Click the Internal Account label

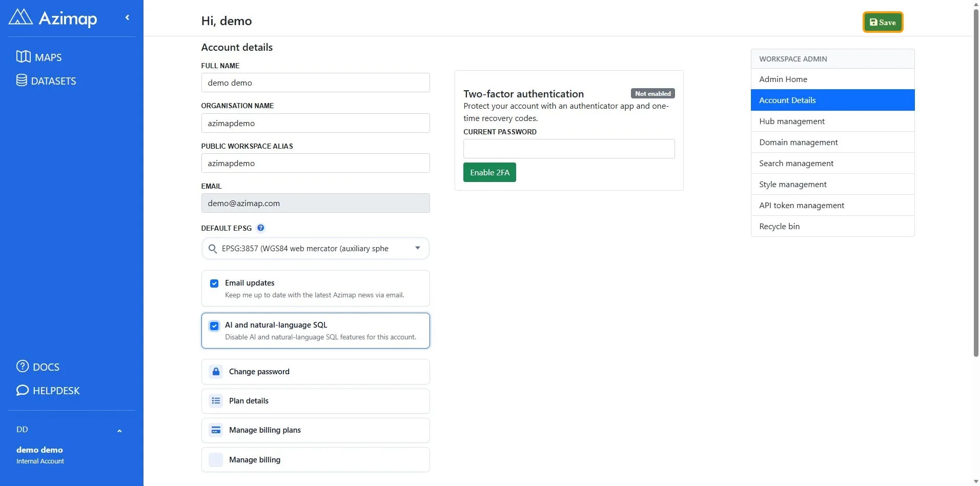click(x=40, y=461)
